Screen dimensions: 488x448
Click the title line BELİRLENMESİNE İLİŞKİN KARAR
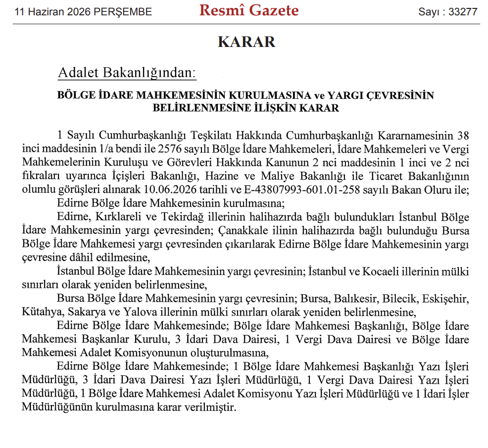point(245,108)
